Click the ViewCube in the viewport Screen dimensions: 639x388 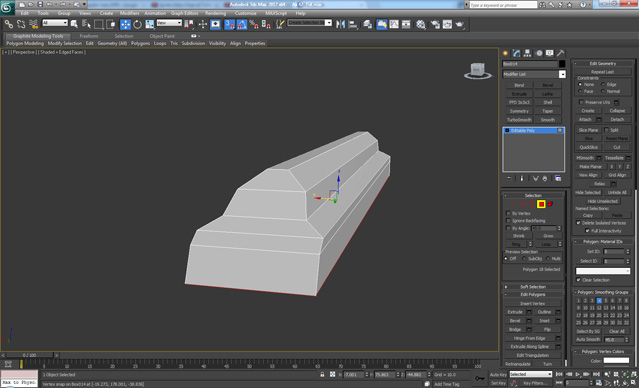coord(478,71)
